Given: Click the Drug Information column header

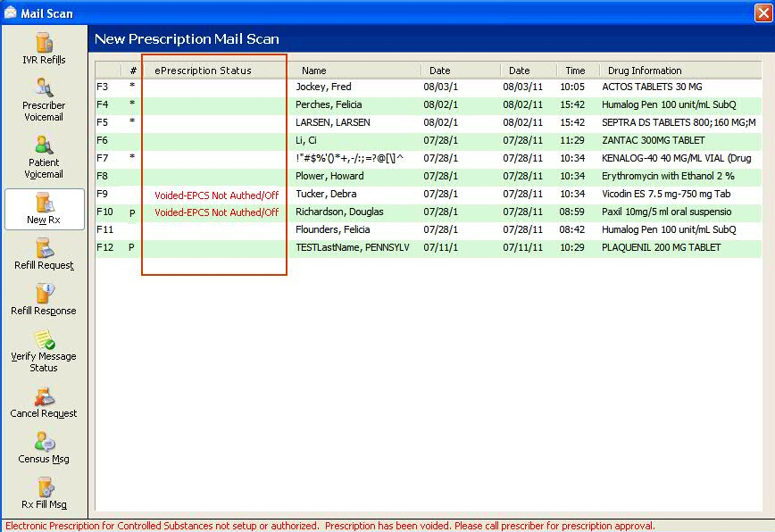Looking at the screenshot, I should 645,71.
